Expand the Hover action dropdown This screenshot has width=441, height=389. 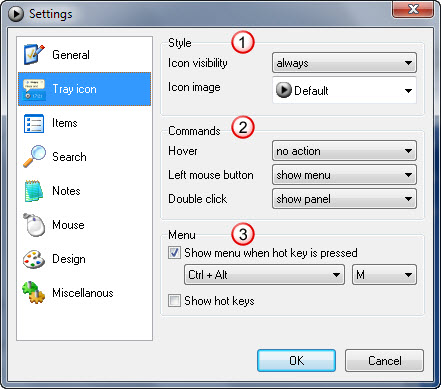pos(344,151)
